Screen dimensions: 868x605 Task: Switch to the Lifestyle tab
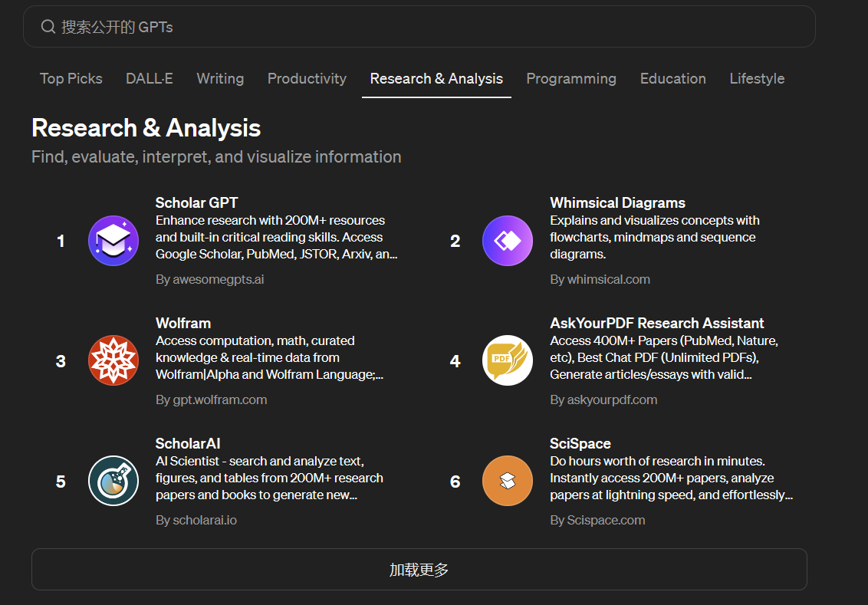coord(758,79)
